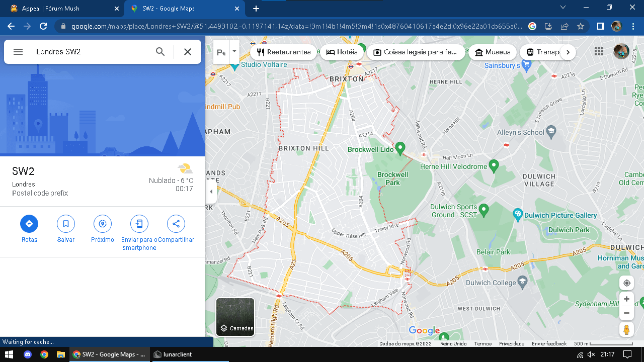Select the Museus category chip
This screenshot has width=644, height=362.
493,52
